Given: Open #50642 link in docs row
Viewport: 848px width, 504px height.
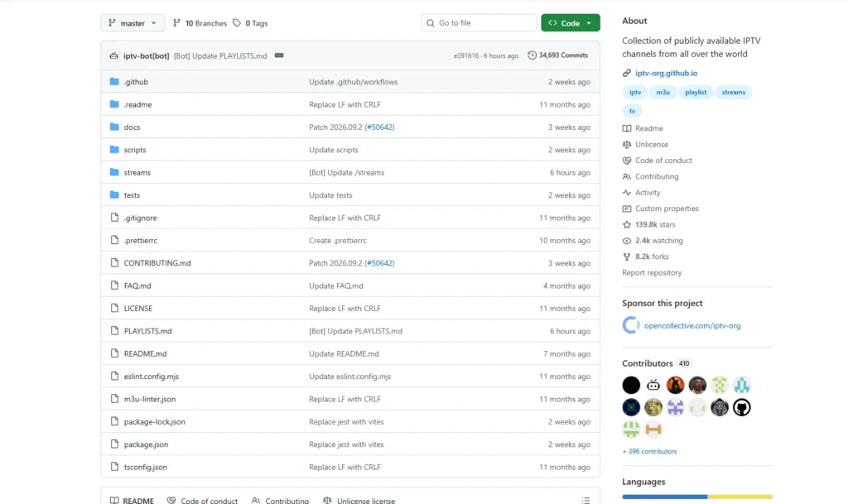Looking at the screenshot, I should click(x=379, y=127).
